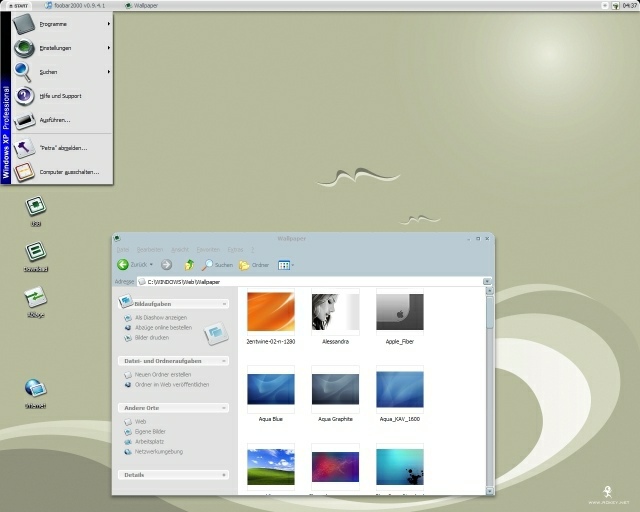Screen dimensions: 640x512
Task: Go to Web under Andere Orte
Action: coord(140,421)
